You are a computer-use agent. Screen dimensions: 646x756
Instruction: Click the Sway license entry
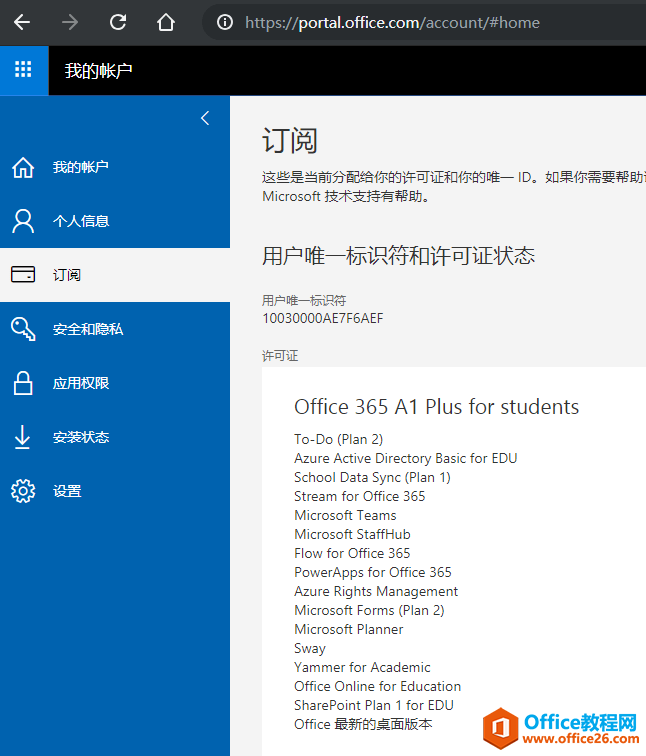pyautogui.click(x=310, y=648)
